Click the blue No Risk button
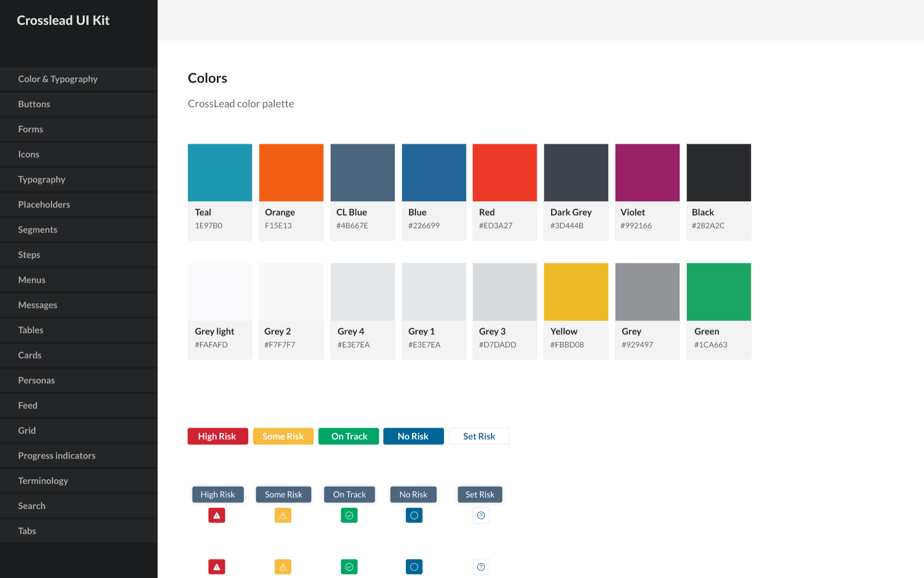 point(413,436)
